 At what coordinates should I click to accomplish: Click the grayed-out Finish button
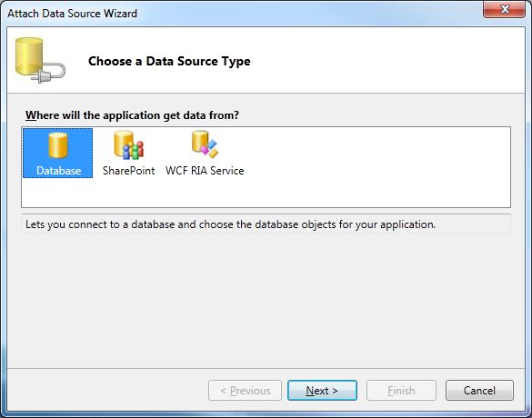[401, 390]
